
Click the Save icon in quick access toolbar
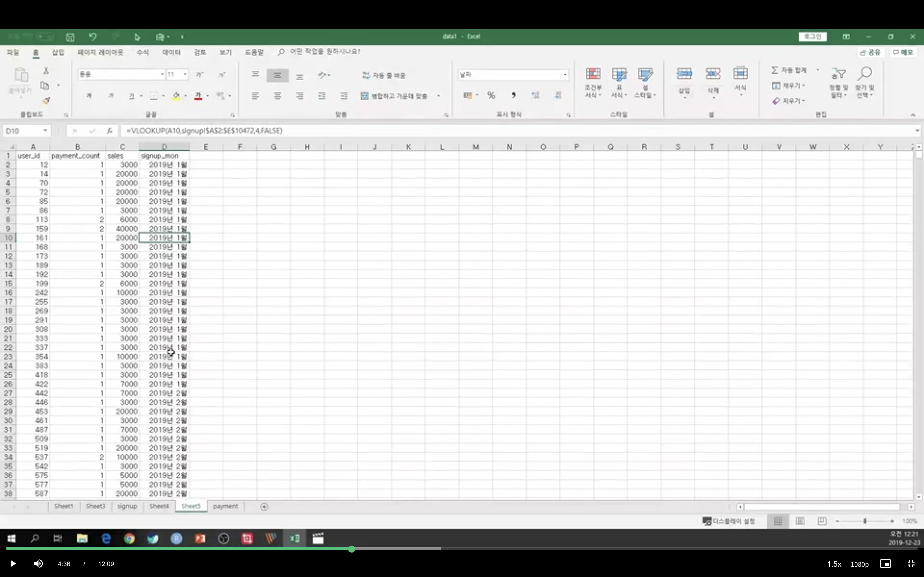click(70, 37)
